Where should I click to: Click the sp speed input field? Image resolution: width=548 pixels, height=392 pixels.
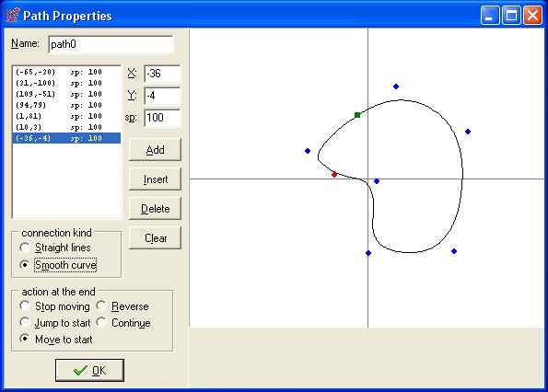tap(162, 118)
